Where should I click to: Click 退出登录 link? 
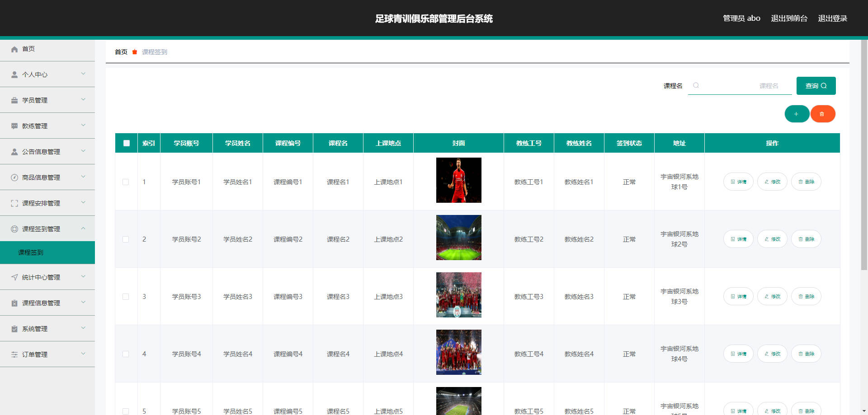click(832, 18)
